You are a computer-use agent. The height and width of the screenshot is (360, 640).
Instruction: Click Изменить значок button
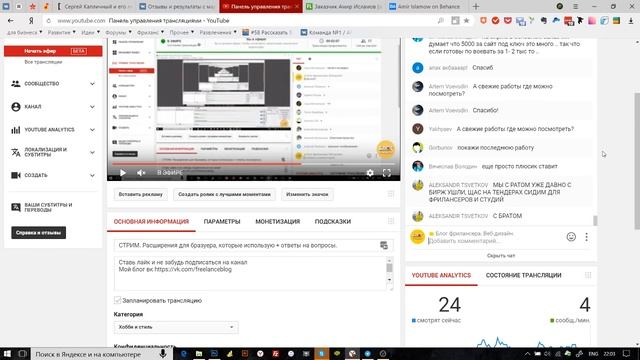(307, 194)
